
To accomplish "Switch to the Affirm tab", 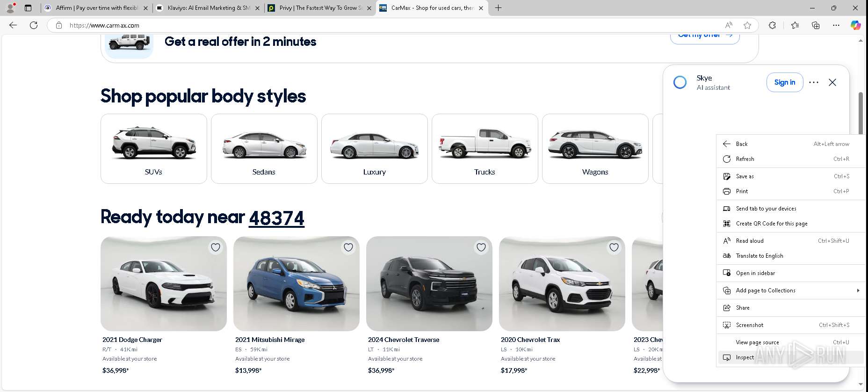I will 96,8.
